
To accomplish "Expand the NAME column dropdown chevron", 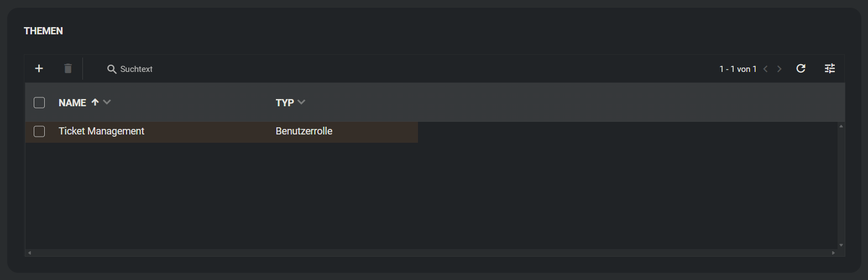I will tap(107, 102).
